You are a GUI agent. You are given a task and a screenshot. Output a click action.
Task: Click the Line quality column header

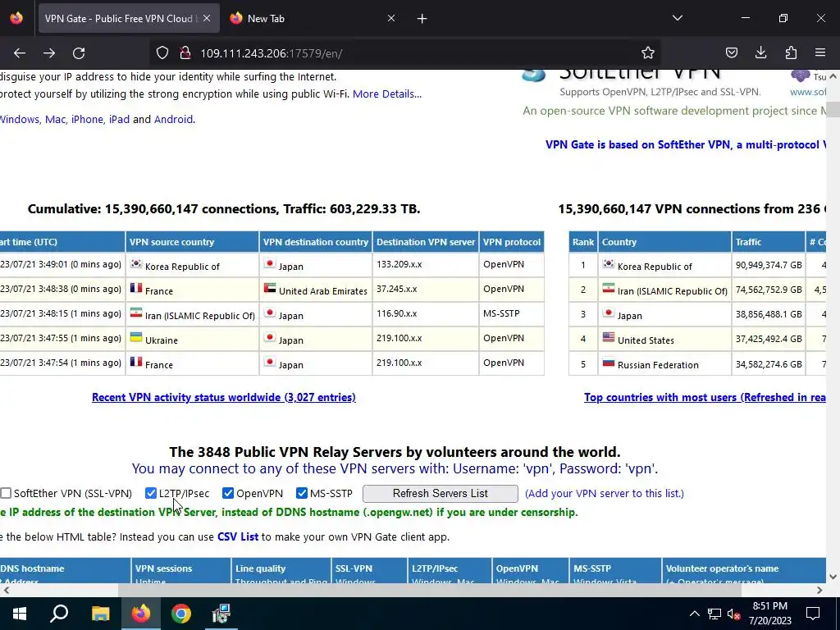(x=281, y=571)
